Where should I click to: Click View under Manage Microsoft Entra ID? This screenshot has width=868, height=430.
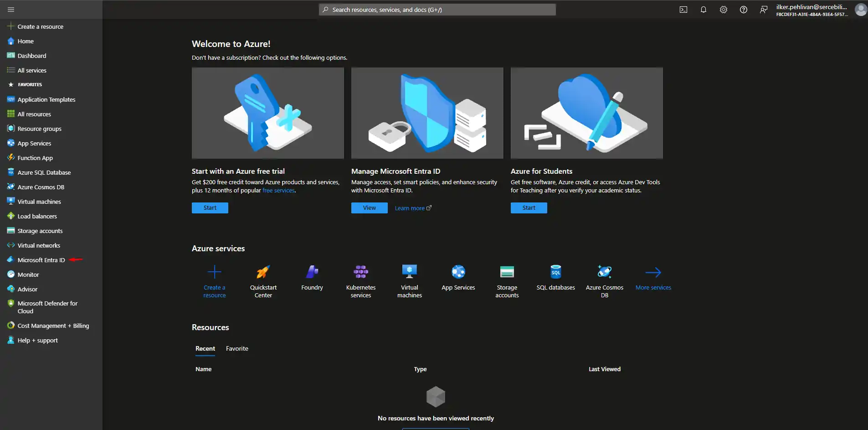pos(370,208)
